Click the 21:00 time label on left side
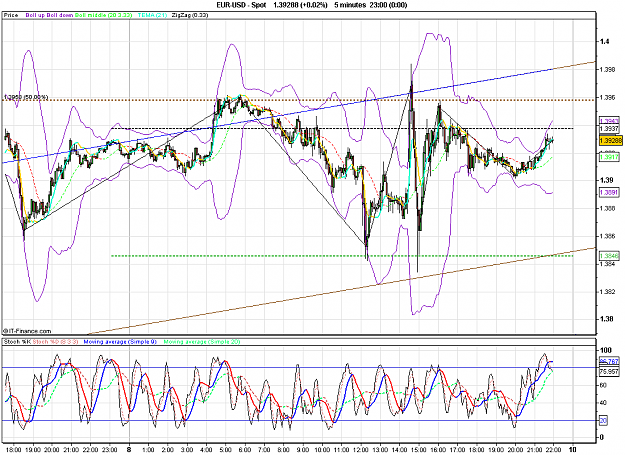 [x=71, y=450]
